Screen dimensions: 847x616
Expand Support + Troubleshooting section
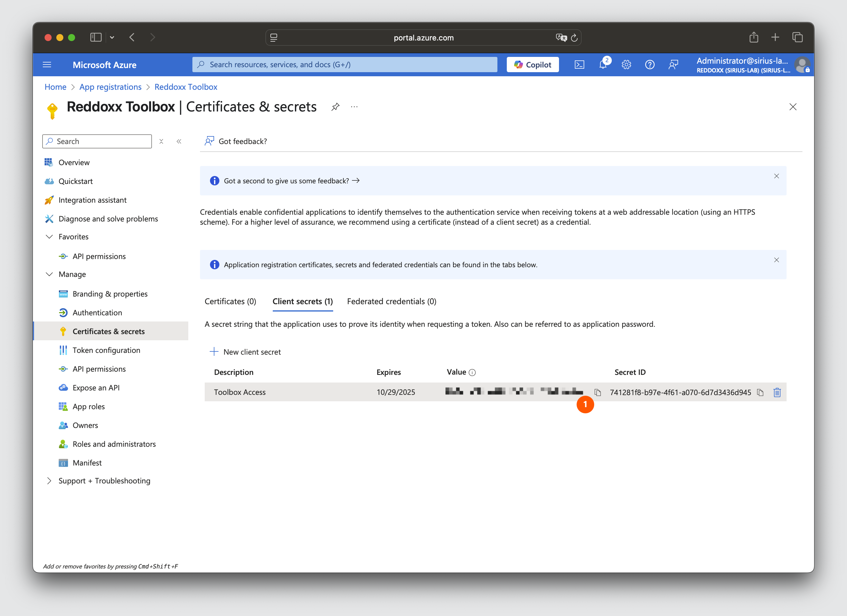pos(49,481)
